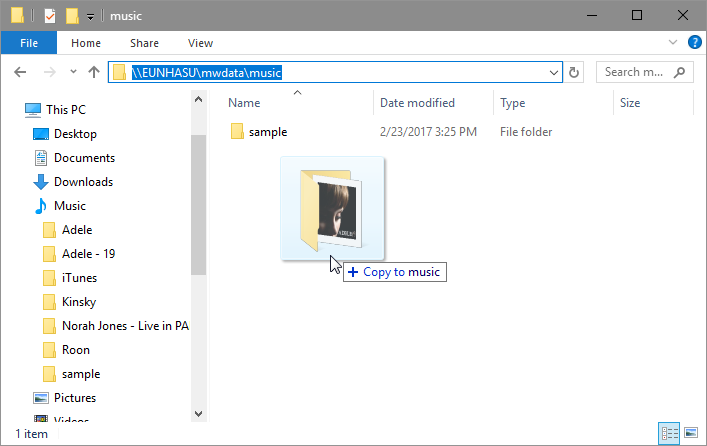Open address bar history dropdown

point(554,72)
